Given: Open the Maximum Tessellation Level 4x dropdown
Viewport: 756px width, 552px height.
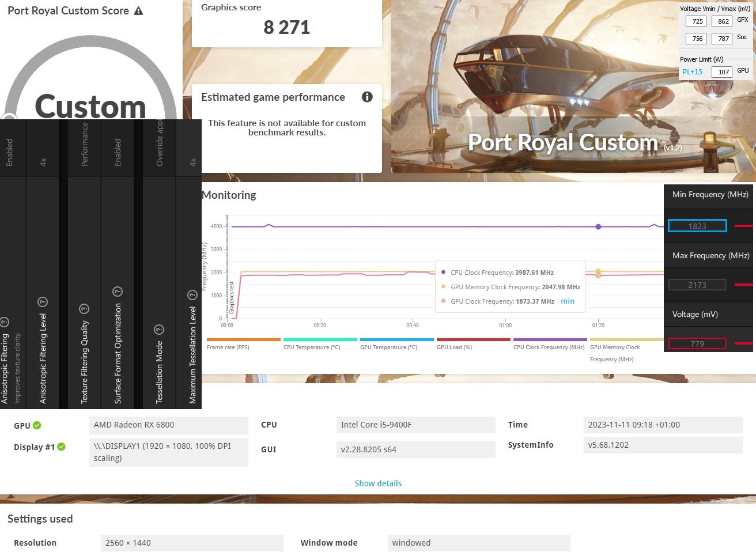Looking at the screenshot, I should [x=192, y=162].
